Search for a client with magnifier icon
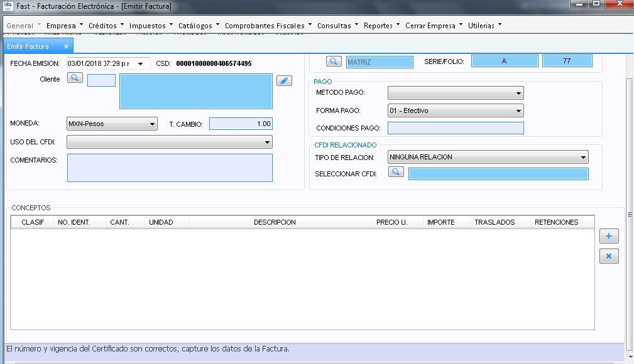 pyautogui.click(x=75, y=78)
